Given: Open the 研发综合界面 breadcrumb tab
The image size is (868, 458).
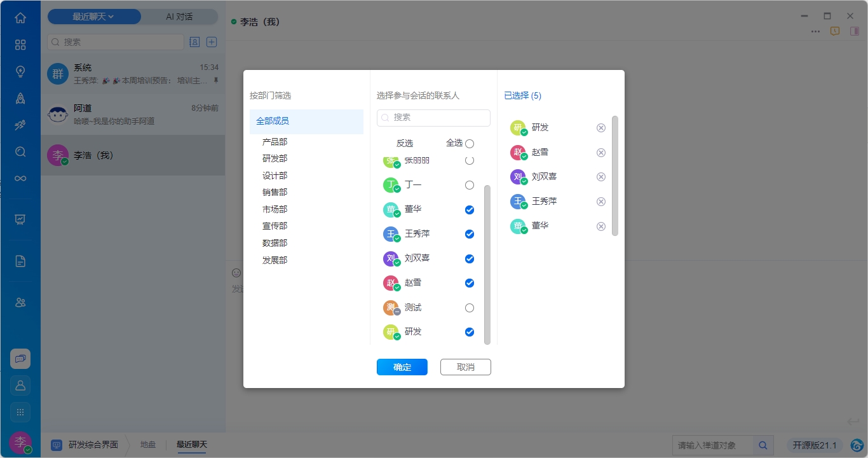Looking at the screenshot, I should (x=85, y=445).
